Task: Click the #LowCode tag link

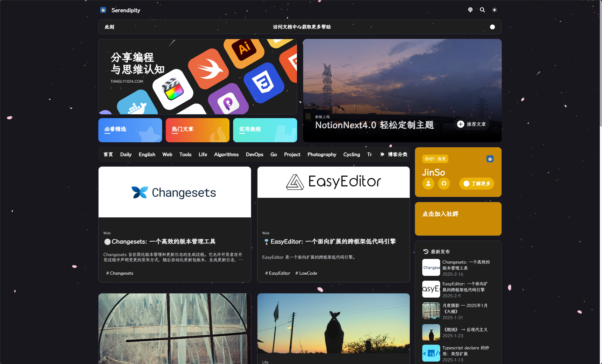Action: (306, 273)
